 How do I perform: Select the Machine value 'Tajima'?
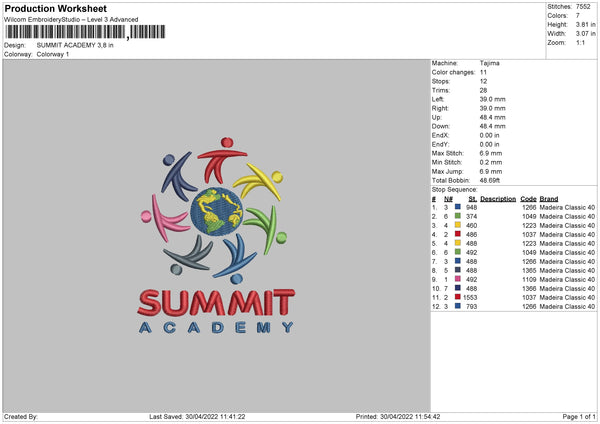click(x=489, y=63)
